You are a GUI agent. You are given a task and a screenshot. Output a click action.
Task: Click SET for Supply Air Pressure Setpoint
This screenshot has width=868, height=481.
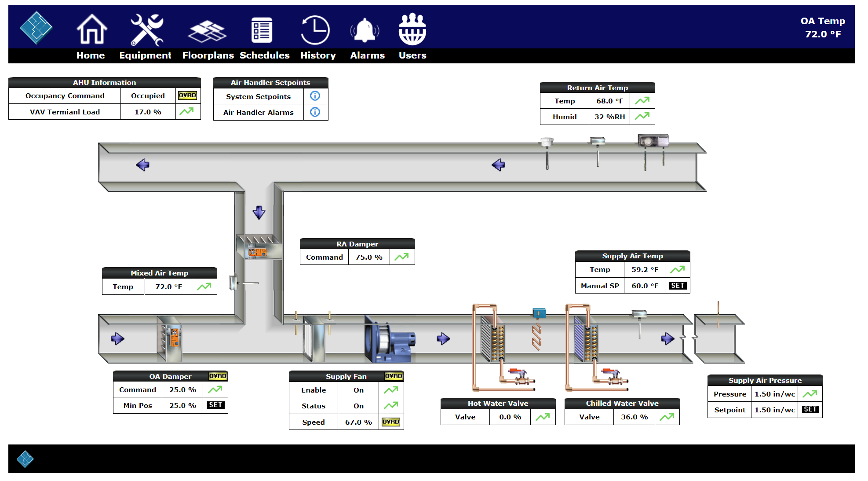[x=810, y=410]
